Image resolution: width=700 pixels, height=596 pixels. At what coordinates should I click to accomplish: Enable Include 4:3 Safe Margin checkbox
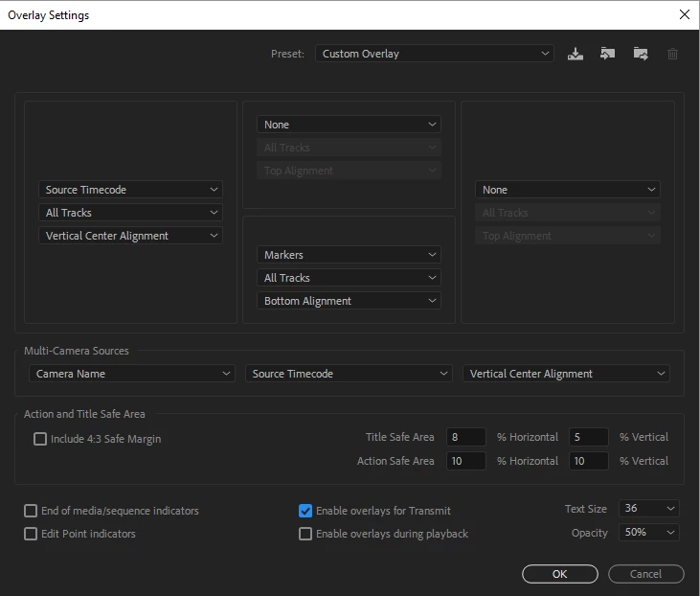(x=40, y=439)
